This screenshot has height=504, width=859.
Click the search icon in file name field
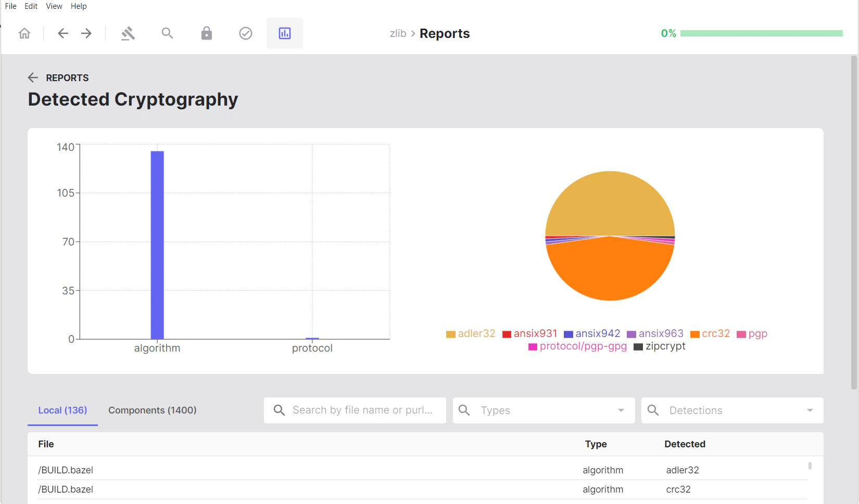tap(279, 410)
